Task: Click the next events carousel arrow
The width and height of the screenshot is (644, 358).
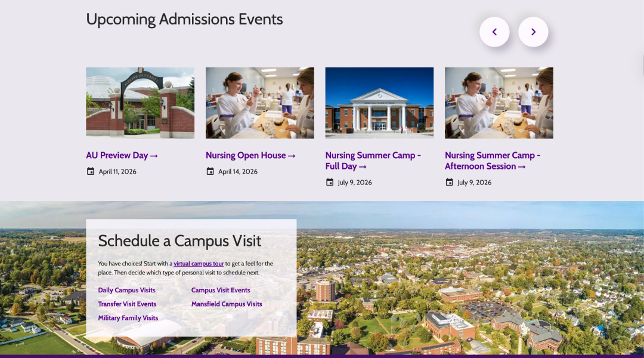Action: [x=533, y=32]
